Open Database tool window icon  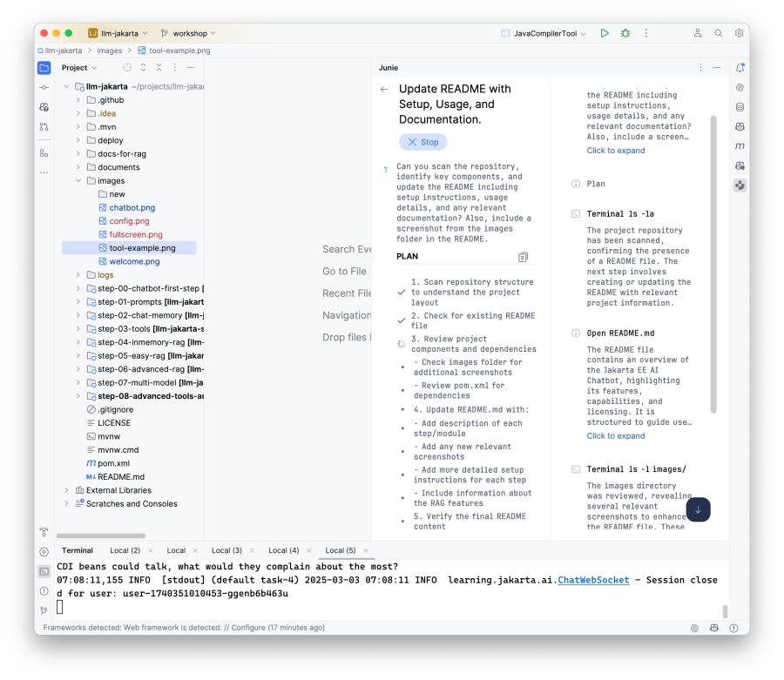tap(740, 107)
